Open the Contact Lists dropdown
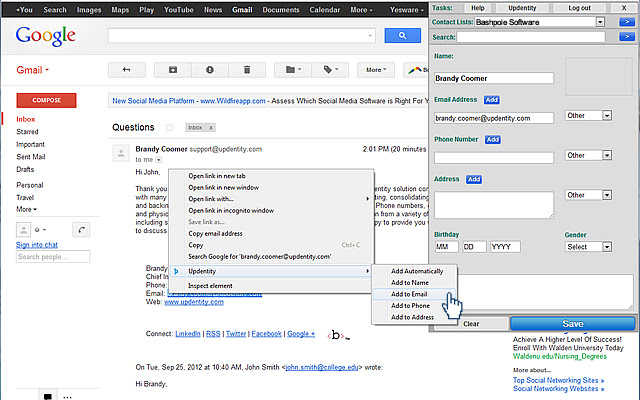The height and width of the screenshot is (400, 640). [600, 22]
